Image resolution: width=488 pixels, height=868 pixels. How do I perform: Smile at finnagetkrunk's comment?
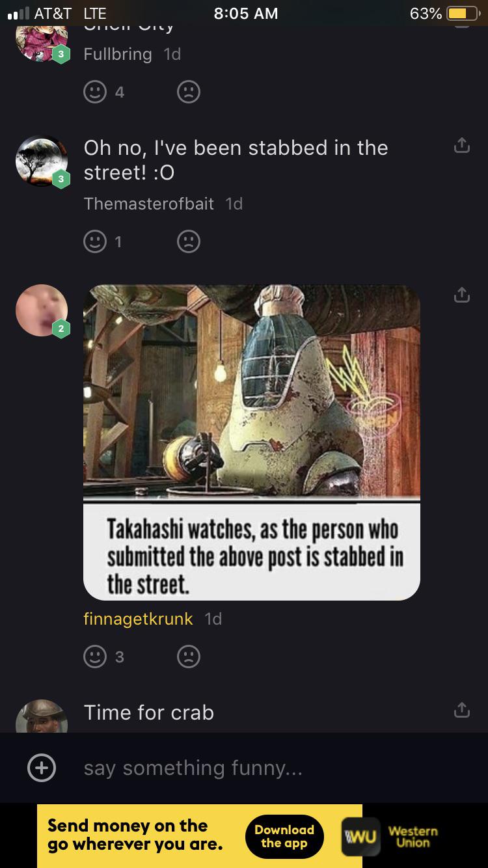point(95,657)
